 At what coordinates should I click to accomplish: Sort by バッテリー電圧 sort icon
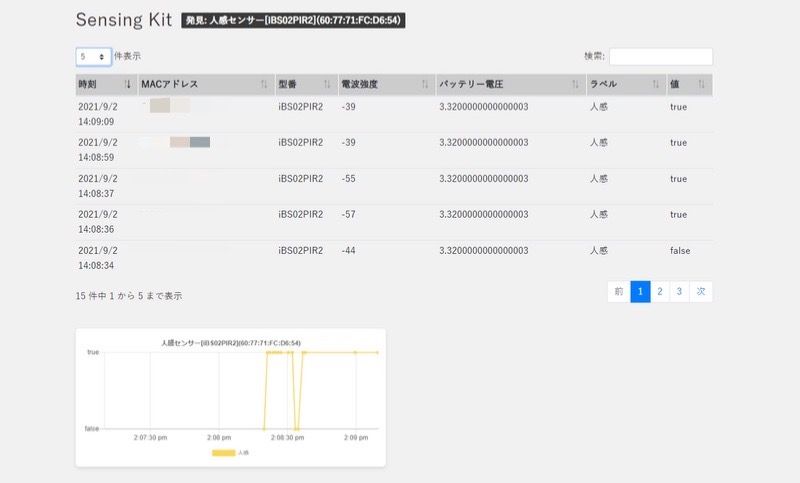[576, 84]
